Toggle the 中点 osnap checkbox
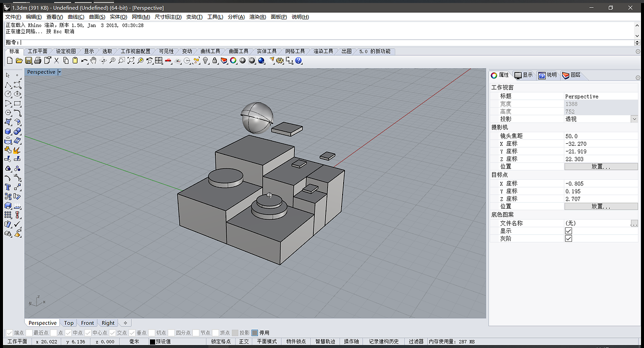 [68, 333]
